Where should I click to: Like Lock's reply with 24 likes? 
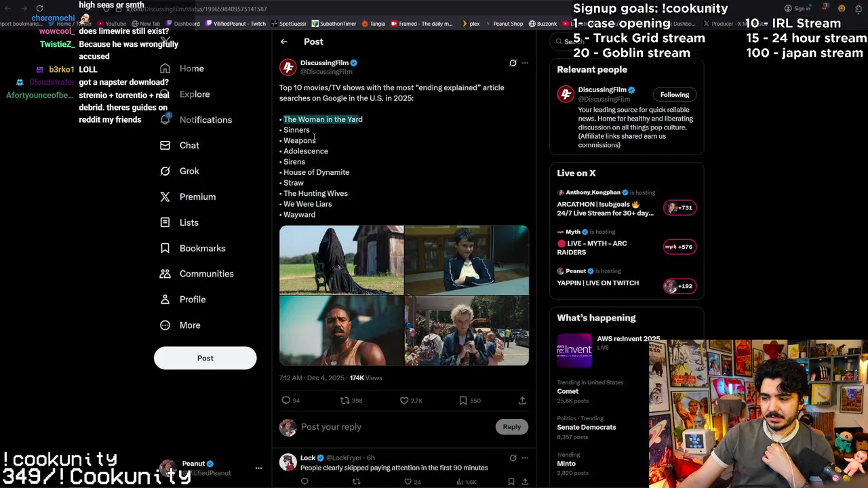408,482
